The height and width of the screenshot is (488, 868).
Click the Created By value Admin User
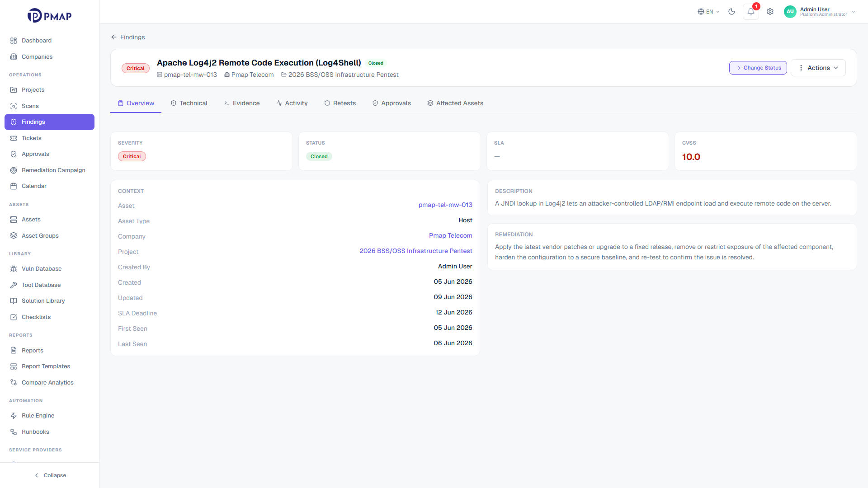pos(455,267)
